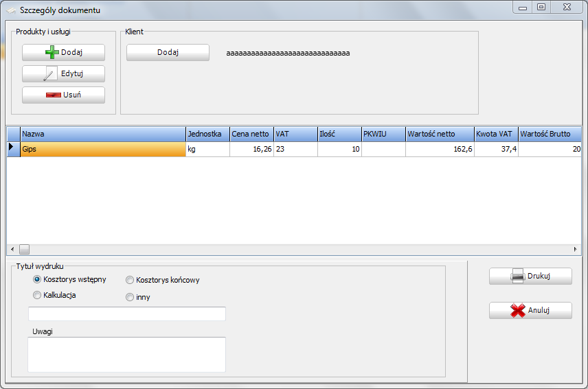Click the red minus icon on Usuń

coord(54,95)
